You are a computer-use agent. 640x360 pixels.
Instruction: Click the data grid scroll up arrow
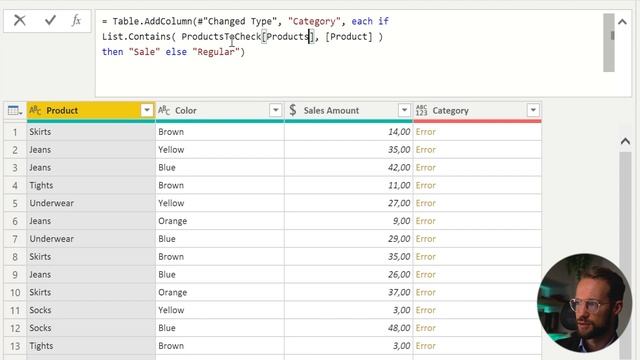tap(625, 142)
